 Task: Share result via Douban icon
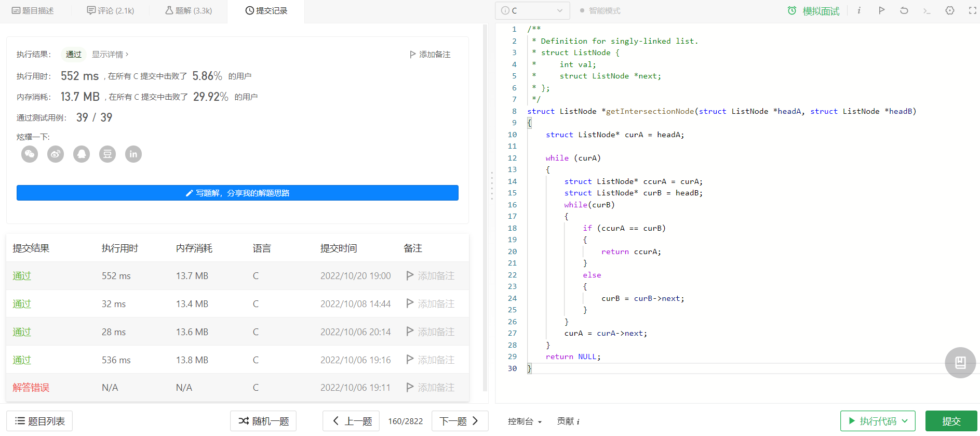[108, 154]
